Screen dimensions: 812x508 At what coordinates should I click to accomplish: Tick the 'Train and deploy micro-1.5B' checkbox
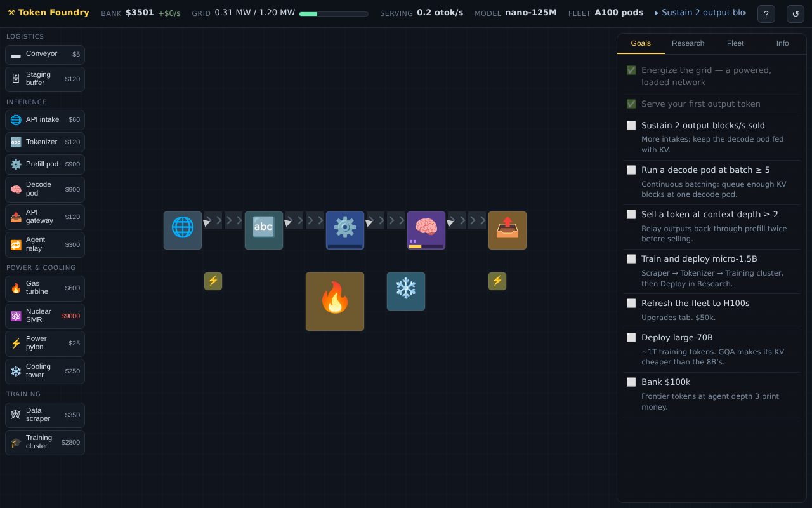pyautogui.click(x=631, y=259)
